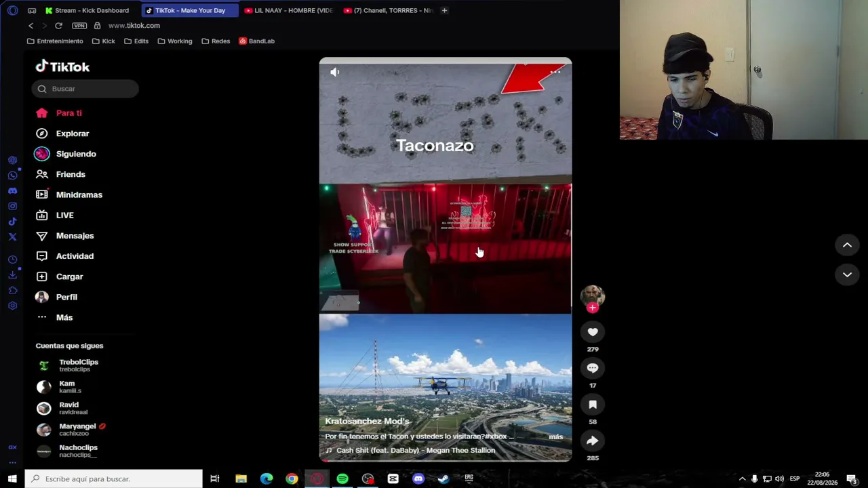Like the video with the heart icon

click(x=593, y=332)
